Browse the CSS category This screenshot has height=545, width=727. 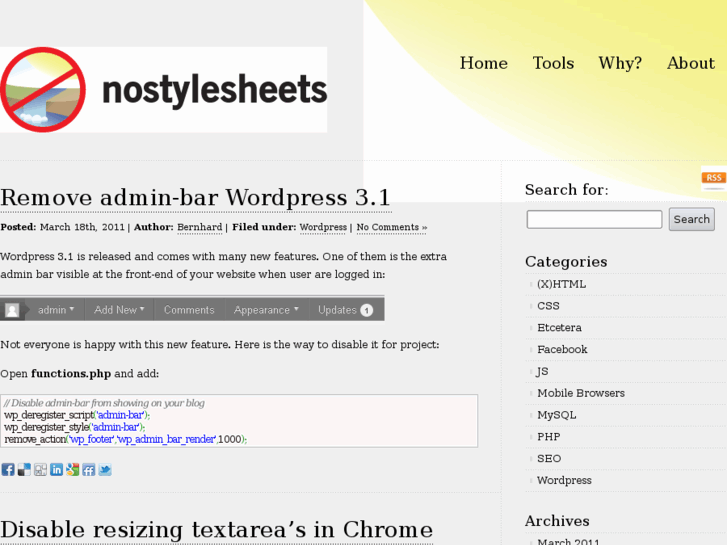tap(548, 306)
